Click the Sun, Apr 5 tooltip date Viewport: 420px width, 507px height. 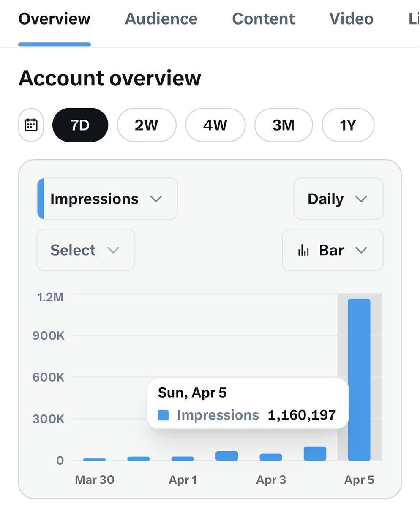tap(192, 393)
